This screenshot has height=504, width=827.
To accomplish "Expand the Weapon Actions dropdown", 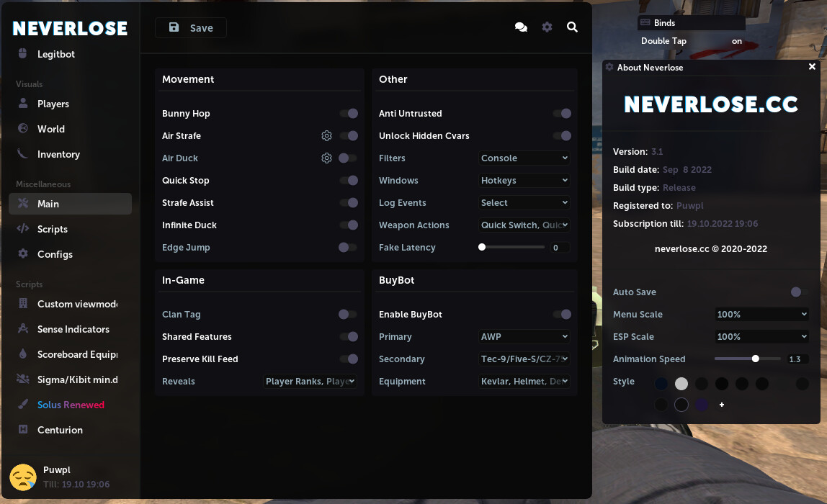I will tap(524, 225).
